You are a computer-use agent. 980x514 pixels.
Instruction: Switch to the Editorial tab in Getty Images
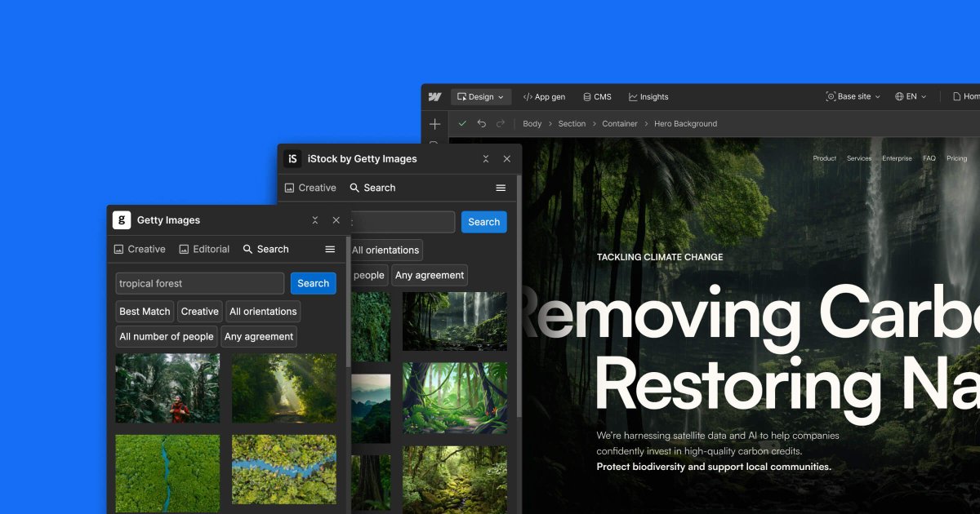point(204,249)
